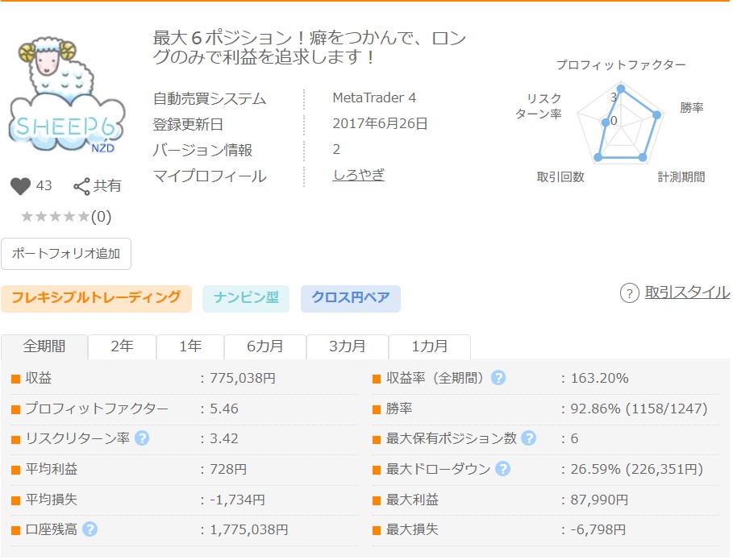Select the 全期間 tab
The width and height of the screenshot is (733, 560).
44,346
